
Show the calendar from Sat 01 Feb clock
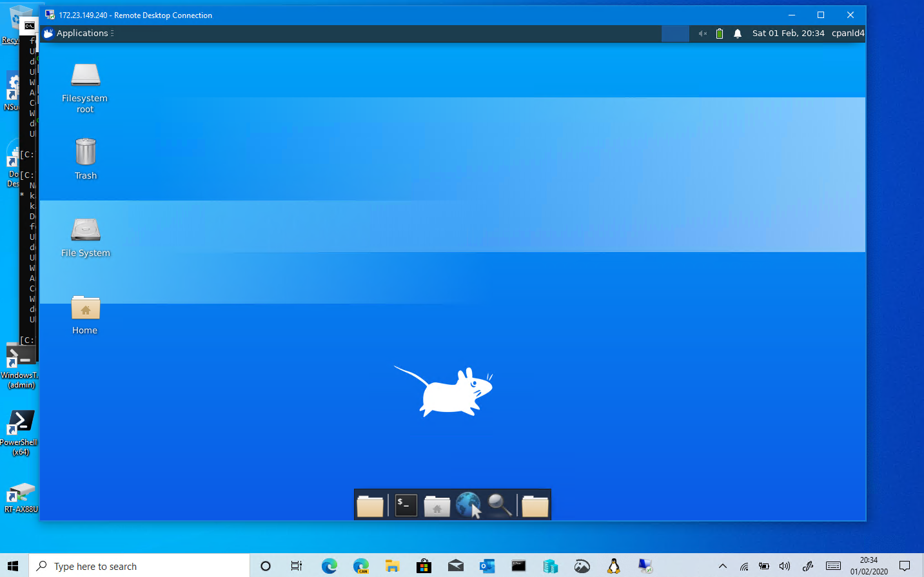[788, 34]
